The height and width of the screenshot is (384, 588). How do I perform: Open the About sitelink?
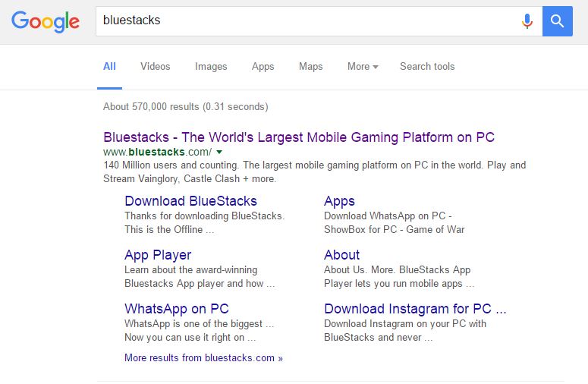341,255
